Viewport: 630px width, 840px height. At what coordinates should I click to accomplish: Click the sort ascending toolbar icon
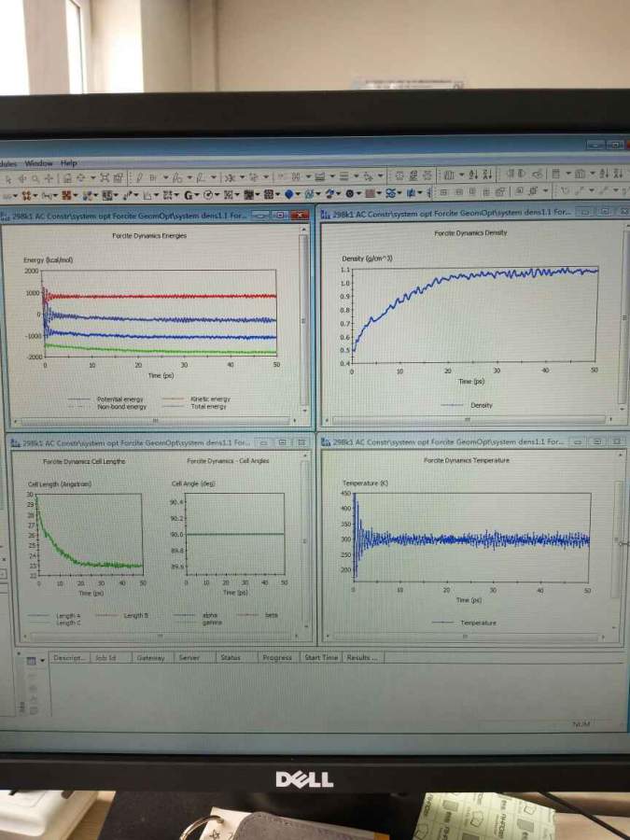click(473, 175)
